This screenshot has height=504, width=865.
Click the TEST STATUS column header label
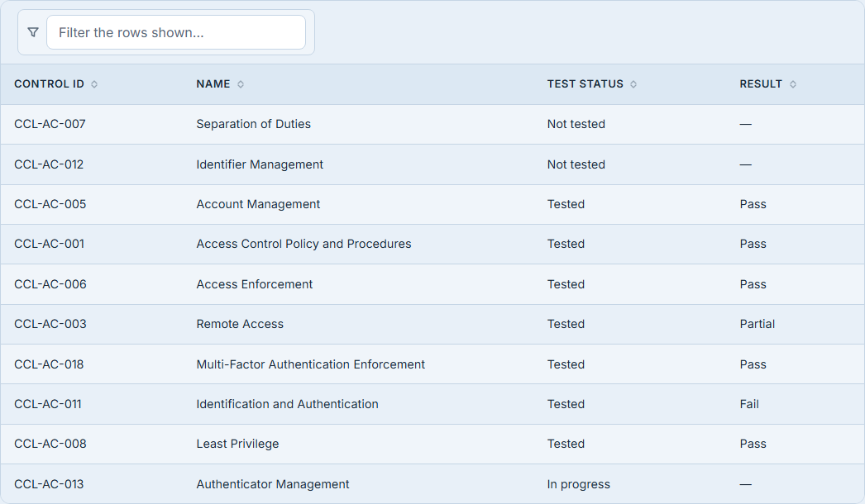[585, 84]
